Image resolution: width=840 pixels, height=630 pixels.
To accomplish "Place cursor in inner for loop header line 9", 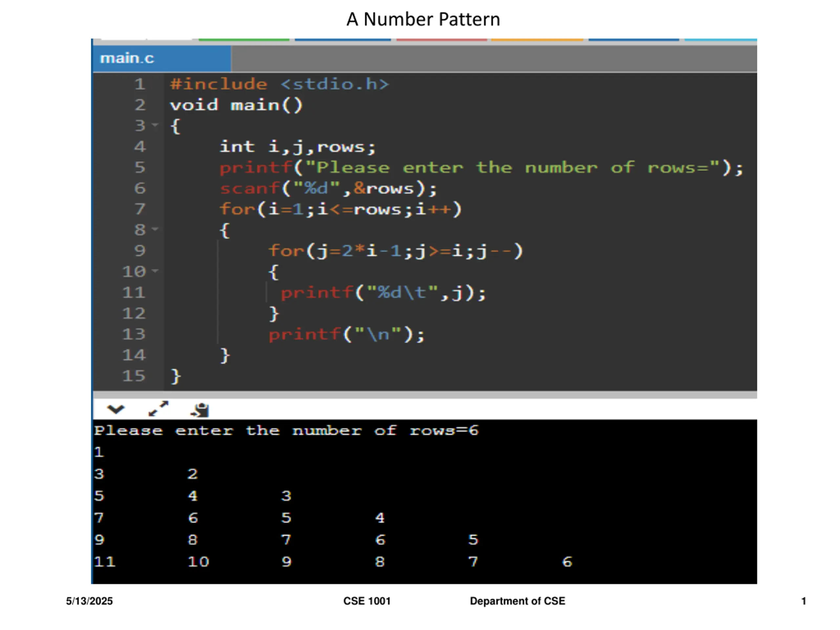I will (396, 251).
